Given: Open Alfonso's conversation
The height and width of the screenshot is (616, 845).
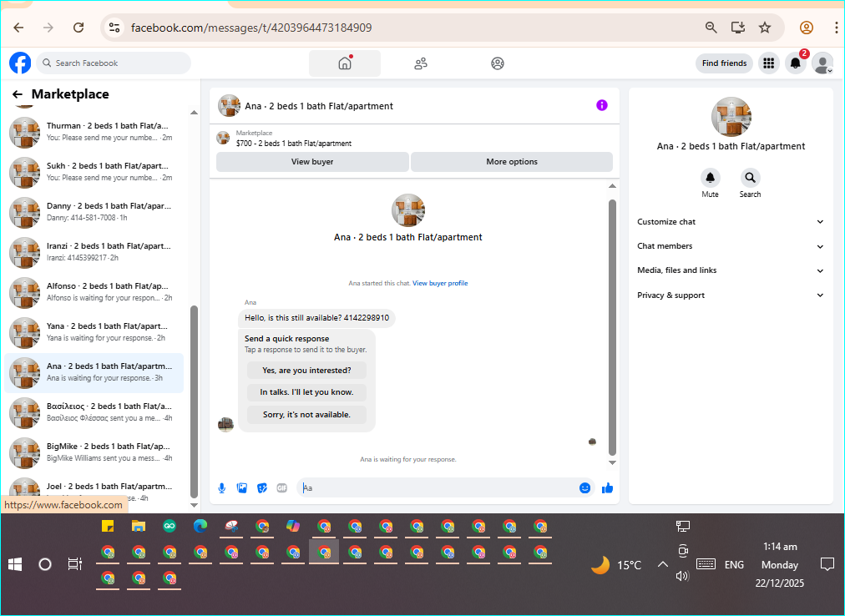Looking at the screenshot, I should pyautogui.click(x=94, y=292).
